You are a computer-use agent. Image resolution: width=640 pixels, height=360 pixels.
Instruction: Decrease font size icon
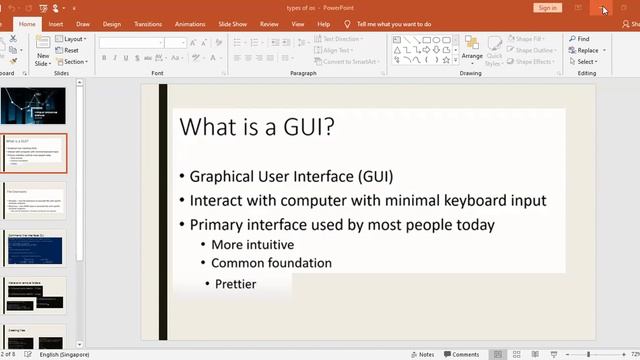[204, 42]
